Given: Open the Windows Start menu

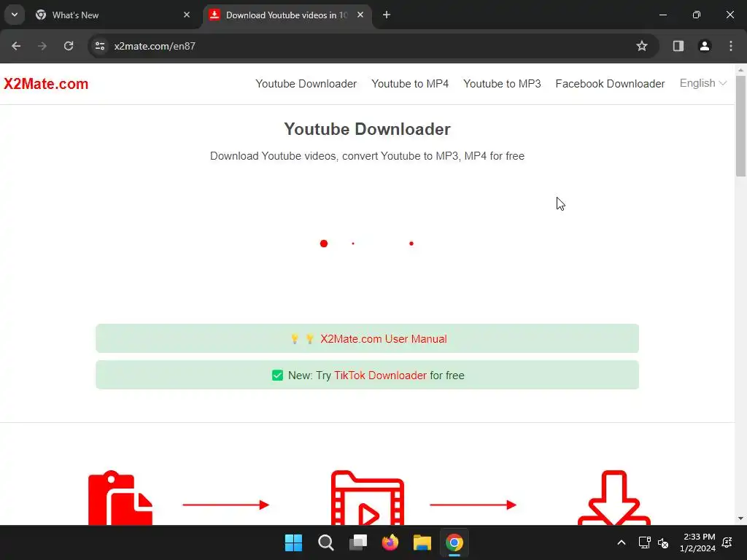Looking at the screenshot, I should (x=293, y=542).
